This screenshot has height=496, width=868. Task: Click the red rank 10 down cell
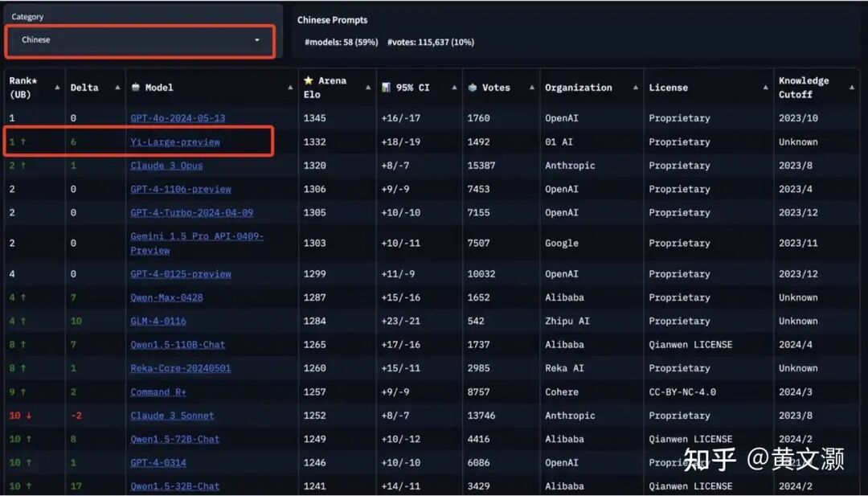(x=20, y=415)
